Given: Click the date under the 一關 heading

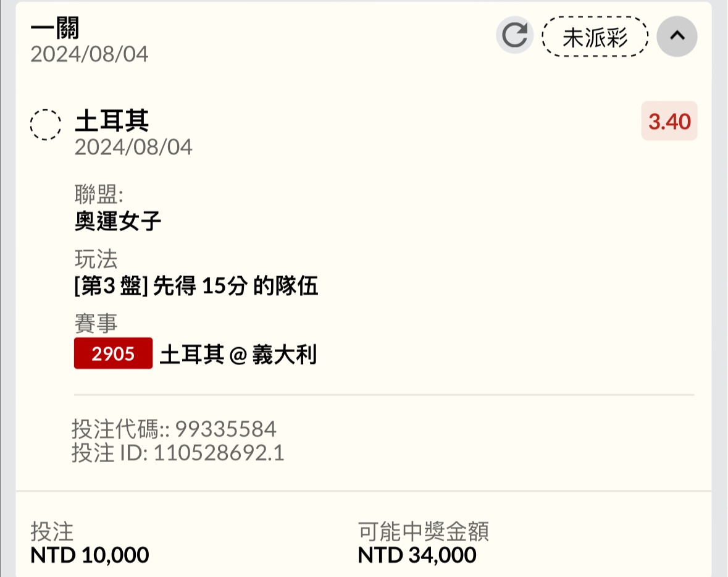Looking at the screenshot, I should (x=90, y=54).
